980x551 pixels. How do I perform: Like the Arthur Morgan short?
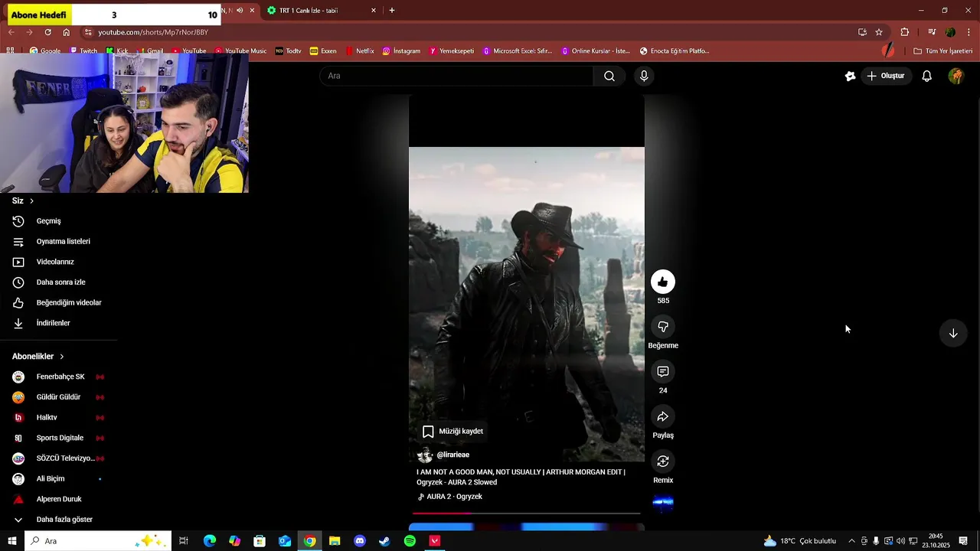[x=663, y=282]
